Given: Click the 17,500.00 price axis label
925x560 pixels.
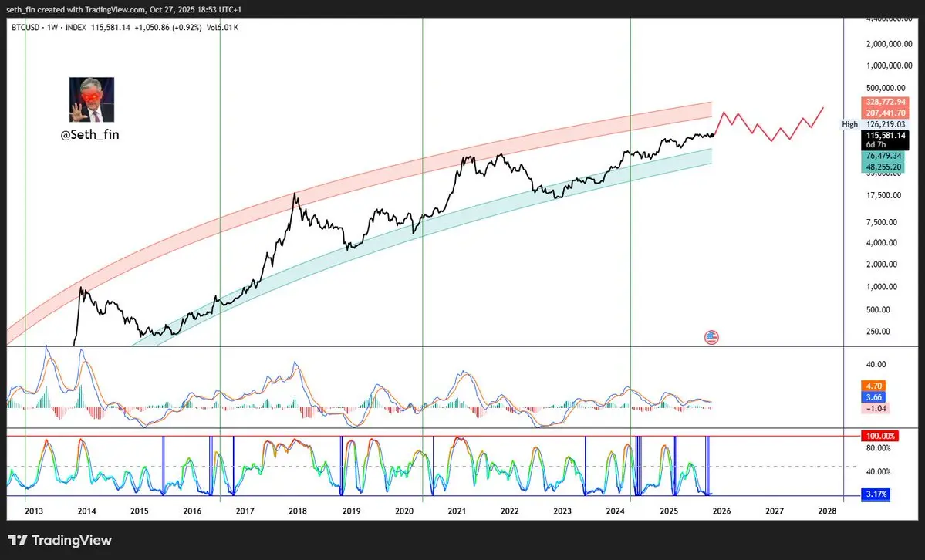Looking at the screenshot, I should (883, 195).
